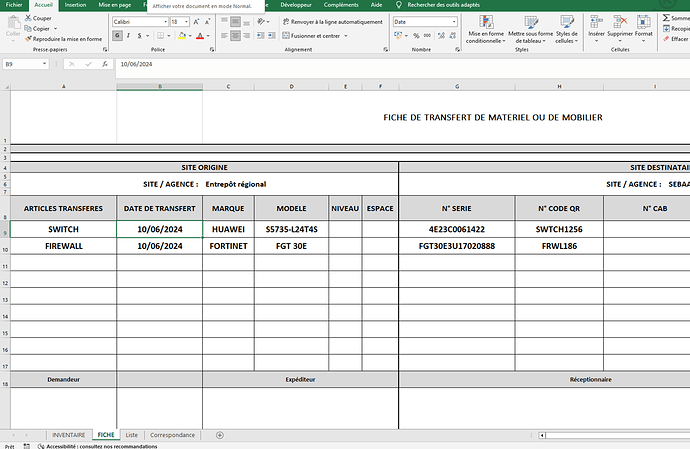Switch to the Correspondance sheet tab
This screenshot has width=690, height=449.
tap(172, 435)
